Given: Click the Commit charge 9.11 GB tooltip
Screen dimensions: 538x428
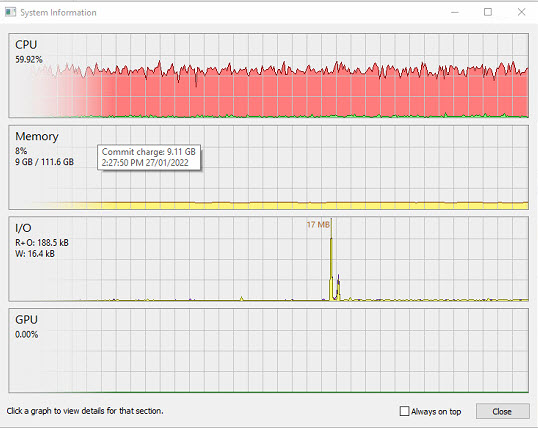Looking at the screenshot, I should [x=149, y=157].
